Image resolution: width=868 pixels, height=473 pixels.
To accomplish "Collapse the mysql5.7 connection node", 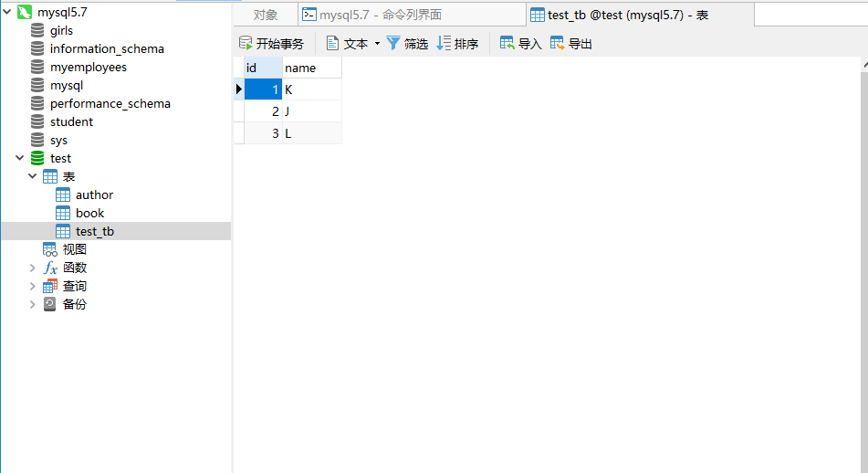I will pos(7,12).
